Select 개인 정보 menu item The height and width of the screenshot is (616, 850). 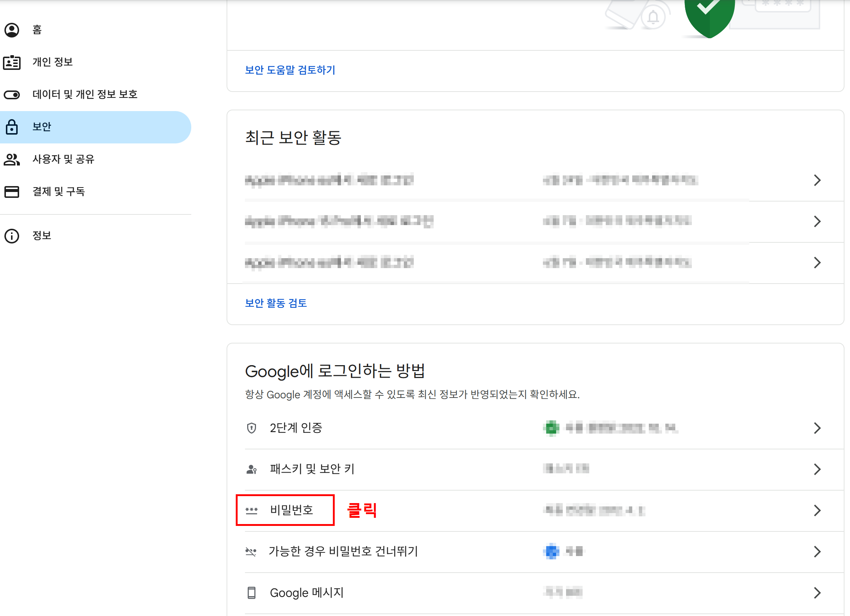pyautogui.click(x=53, y=62)
